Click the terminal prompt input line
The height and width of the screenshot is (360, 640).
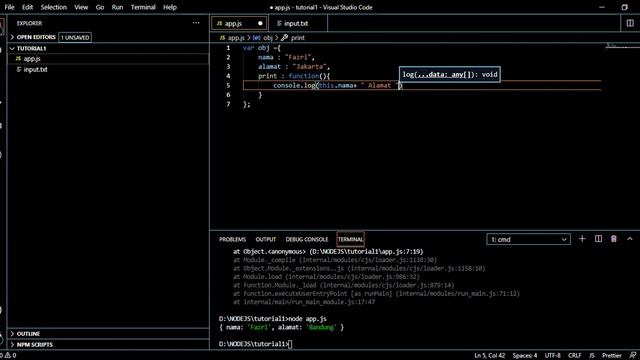255,344
